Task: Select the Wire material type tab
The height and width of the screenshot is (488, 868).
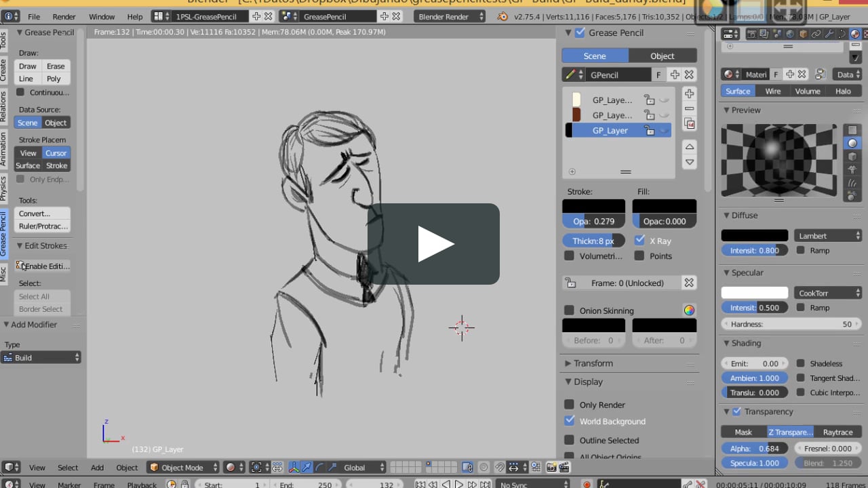Action: pyautogui.click(x=773, y=91)
